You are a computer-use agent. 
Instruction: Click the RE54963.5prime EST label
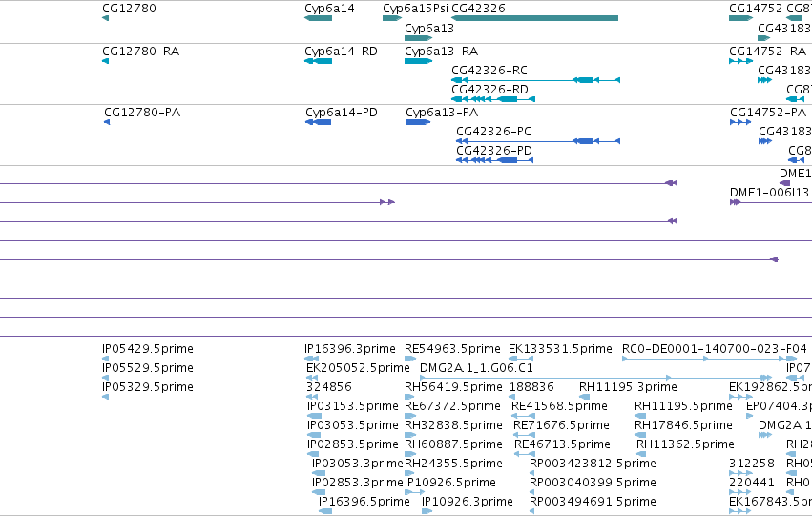click(x=452, y=349)
